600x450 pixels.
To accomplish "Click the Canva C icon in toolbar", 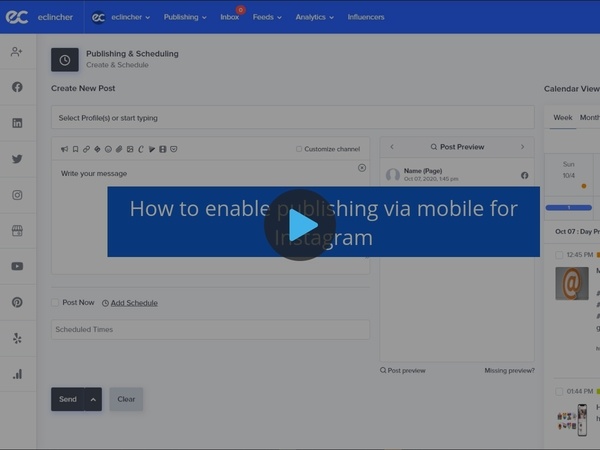I will click(141, 149).
